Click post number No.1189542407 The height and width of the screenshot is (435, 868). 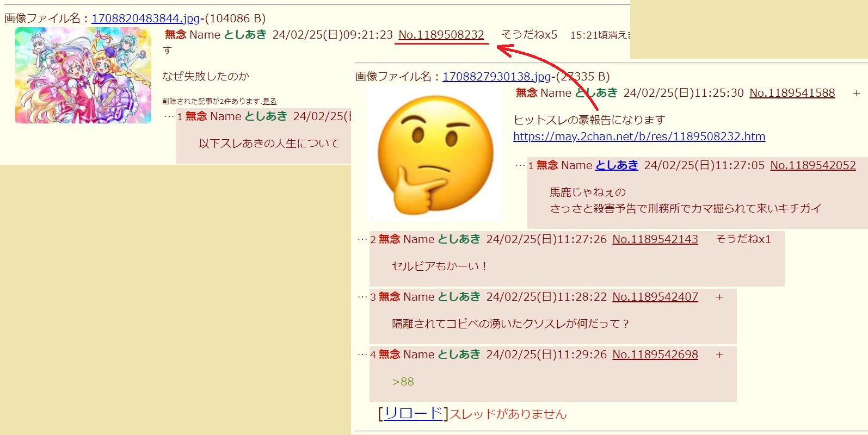coord(655,297)
